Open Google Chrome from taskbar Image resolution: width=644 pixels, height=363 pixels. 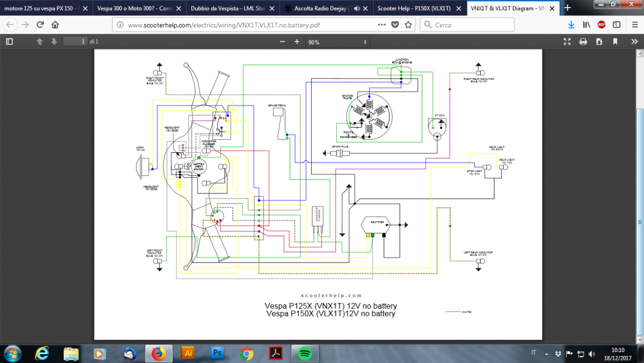(247, 353)
